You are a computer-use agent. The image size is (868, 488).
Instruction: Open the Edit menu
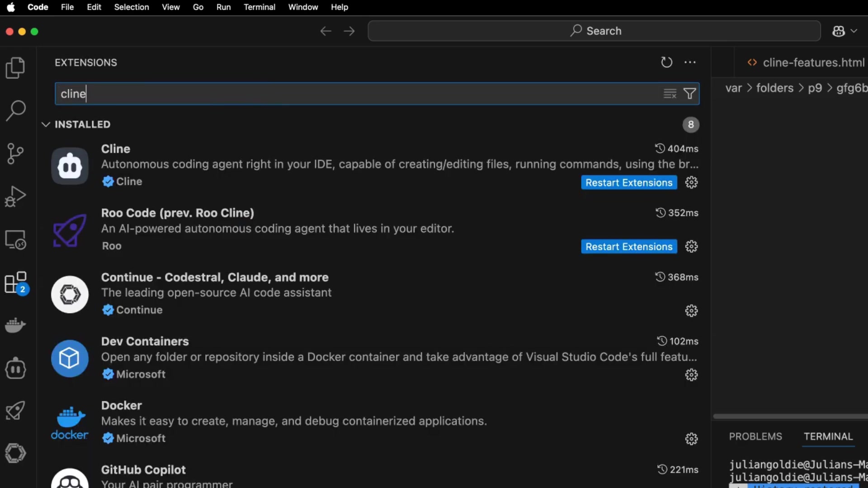94,7
